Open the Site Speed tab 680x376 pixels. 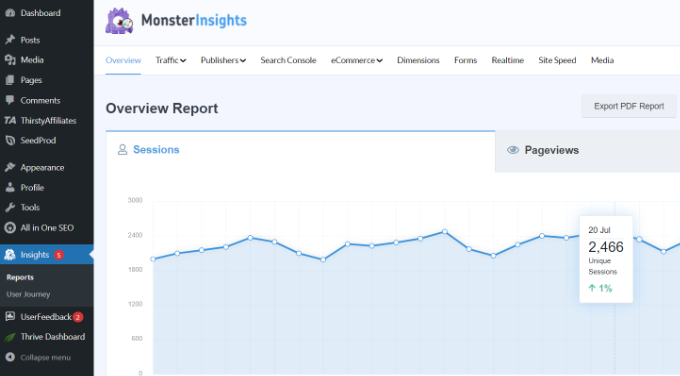click(557, 60)
